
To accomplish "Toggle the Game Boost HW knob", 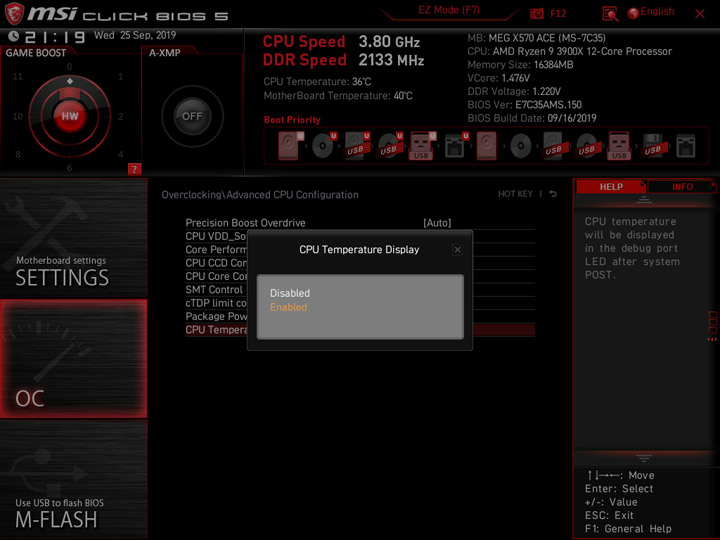I will click(70, 116).
